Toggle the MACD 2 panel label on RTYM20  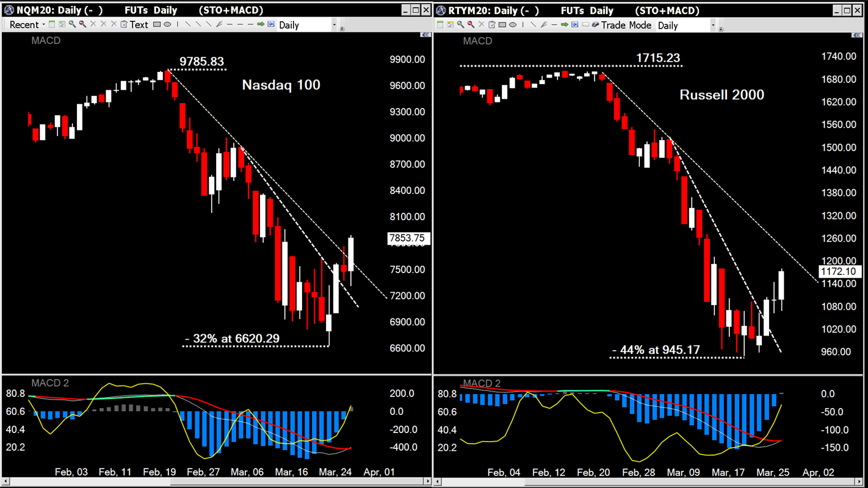pos(482,383)
